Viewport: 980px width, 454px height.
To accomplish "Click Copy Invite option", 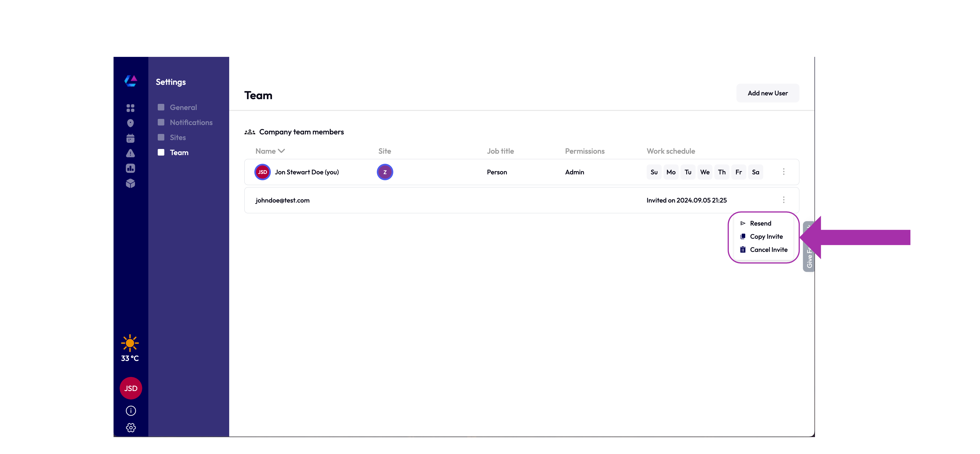I will (766, 236).
